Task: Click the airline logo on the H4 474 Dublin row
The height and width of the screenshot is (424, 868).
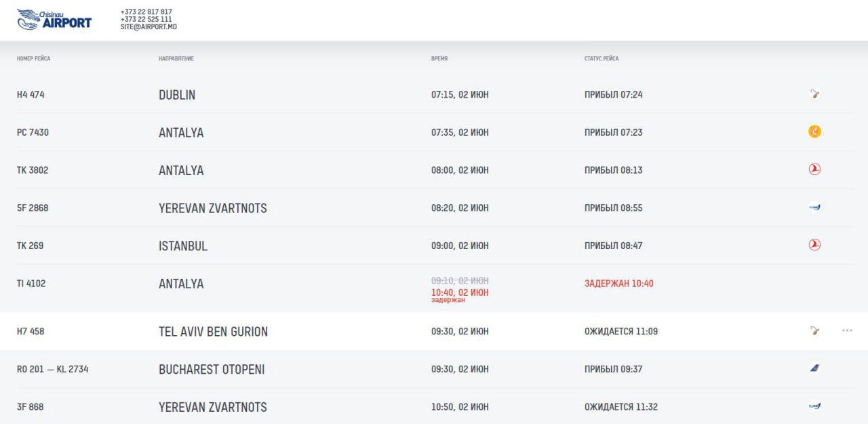Action: 814,94
